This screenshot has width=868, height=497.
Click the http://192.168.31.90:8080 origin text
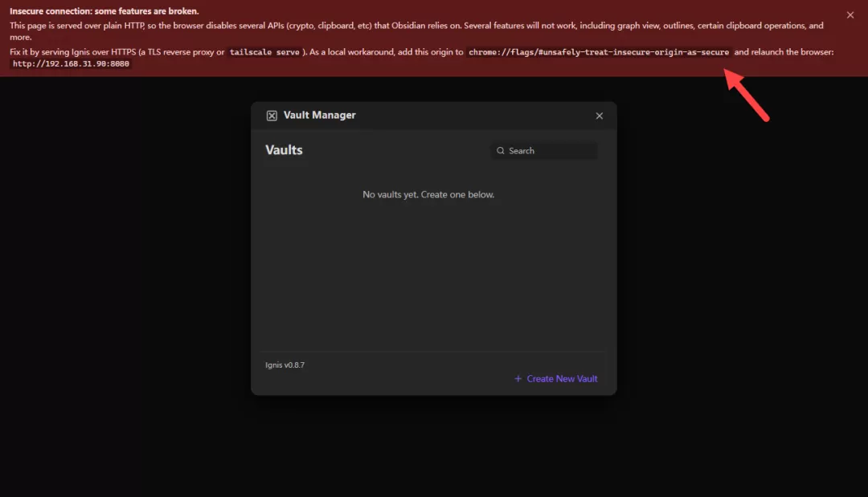pyautogui.click(x=71, y=63)
